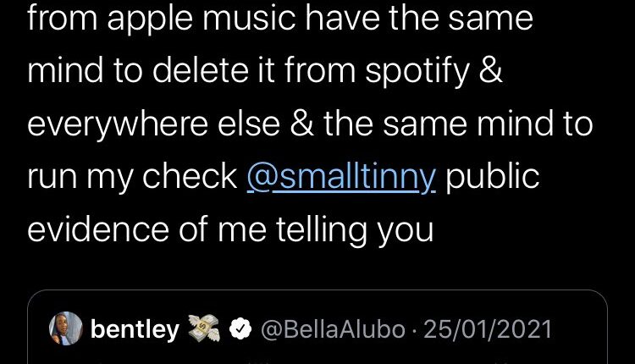Click the word "public" after the mention
635x364 pixels.
point(492,177)
